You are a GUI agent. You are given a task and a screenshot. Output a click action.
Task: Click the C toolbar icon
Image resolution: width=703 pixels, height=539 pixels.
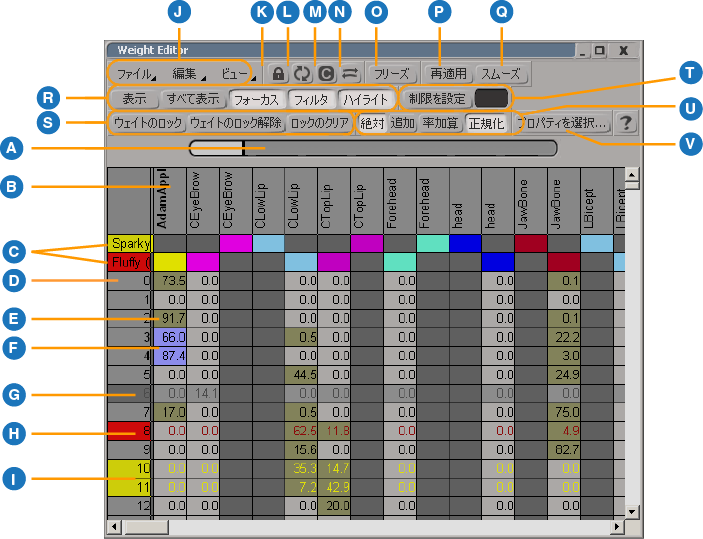tap(326, 74)
